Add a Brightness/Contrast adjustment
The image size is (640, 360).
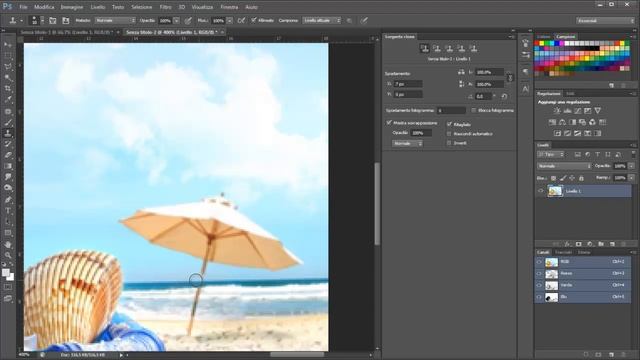[557, 111]
